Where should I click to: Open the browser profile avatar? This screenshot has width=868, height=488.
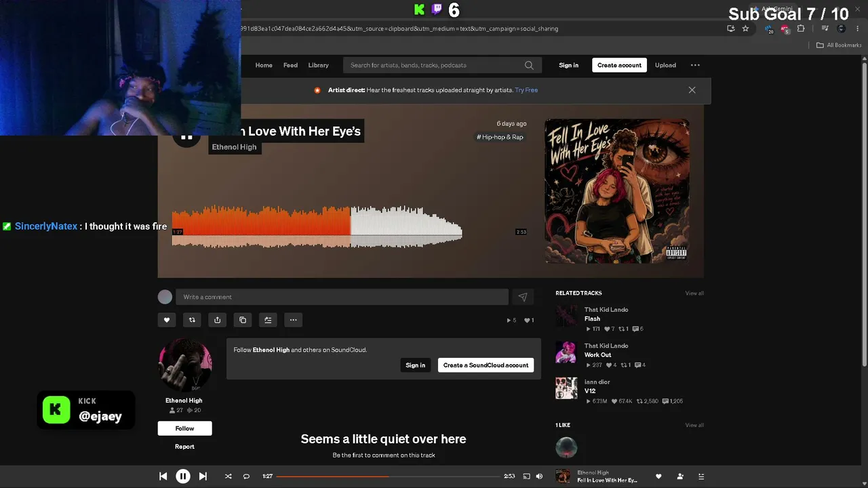[x=842, y=28]
